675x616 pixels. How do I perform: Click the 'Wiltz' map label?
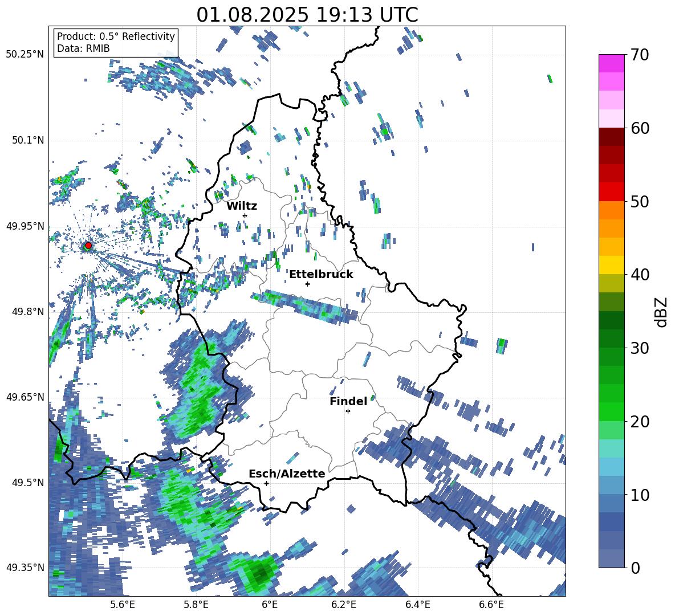(x=242, y=206)
